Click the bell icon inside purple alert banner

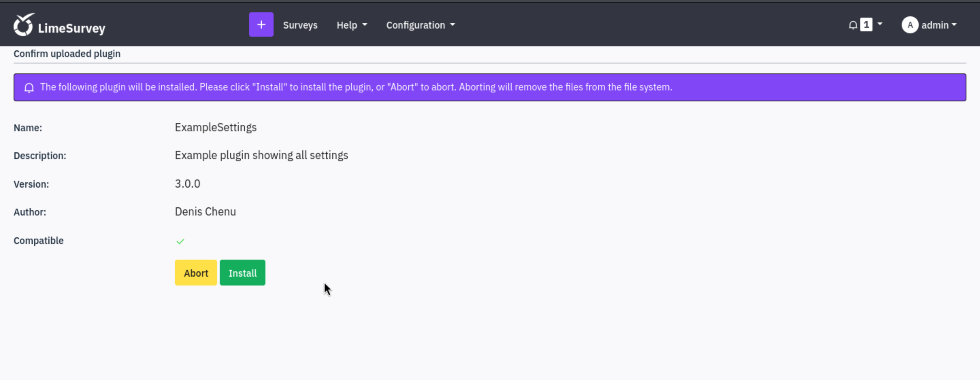pyautogui.click(x=29, y=87)
